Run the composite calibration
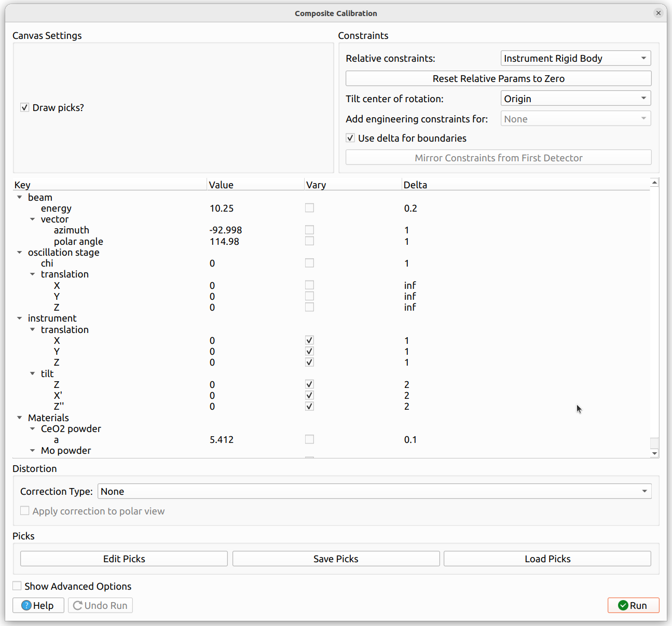 pyautogui.click(x=634, y=605)
